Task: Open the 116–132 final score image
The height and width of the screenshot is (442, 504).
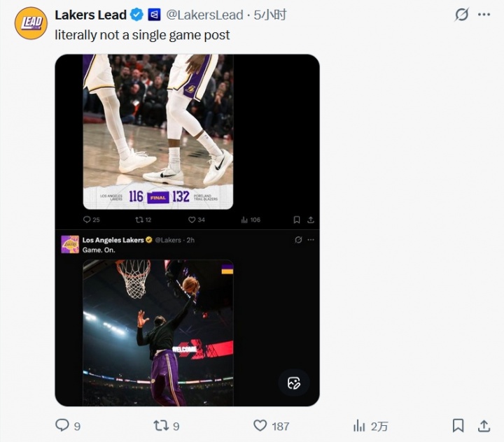Action: 157,131
